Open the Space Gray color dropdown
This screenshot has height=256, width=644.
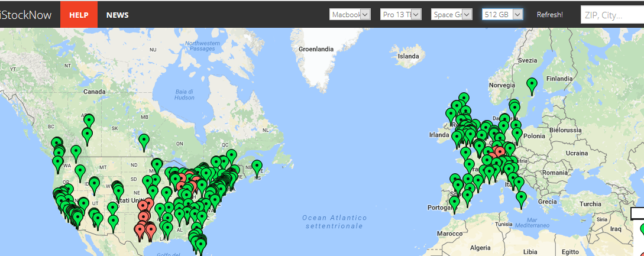click(452, 14)
